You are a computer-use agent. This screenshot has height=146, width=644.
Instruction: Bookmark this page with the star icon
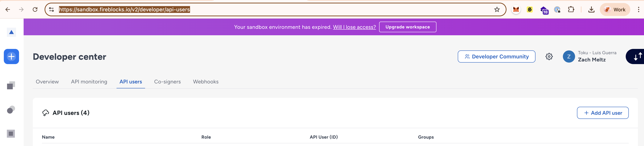(497, 9)
